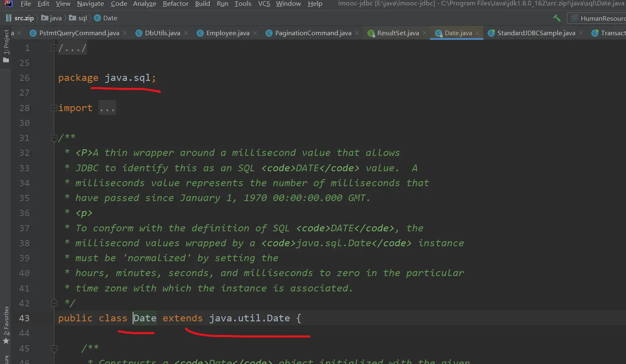Place cursor on java.util.Date in line 43
The image size is (626, 364).
[x=249, y=318]
